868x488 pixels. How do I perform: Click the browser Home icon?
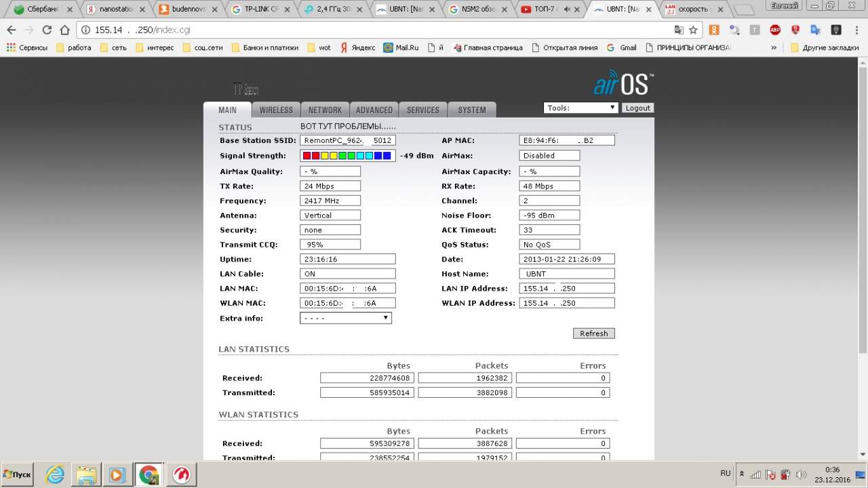pos(65,30)
